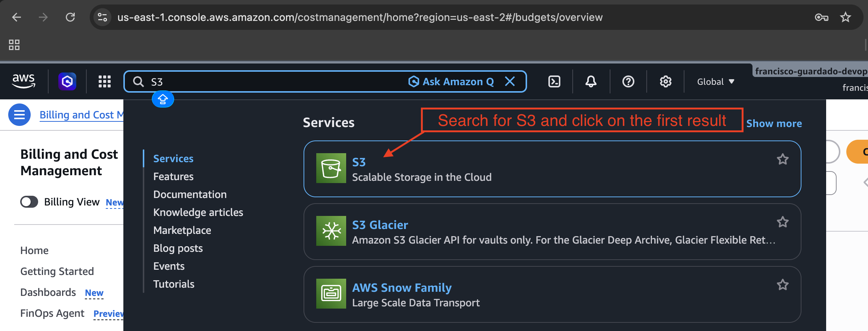This screenshot has width=868, height=331.
Task: Open the services grid menu icon
Action: 105,81
